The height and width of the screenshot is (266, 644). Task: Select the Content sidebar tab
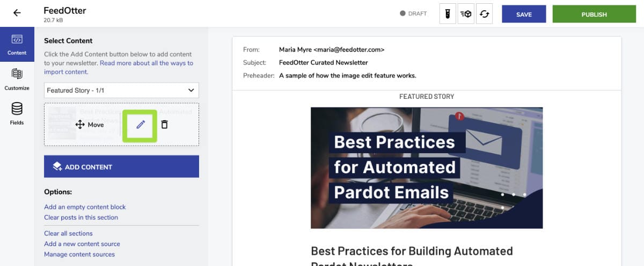(17, 44)
